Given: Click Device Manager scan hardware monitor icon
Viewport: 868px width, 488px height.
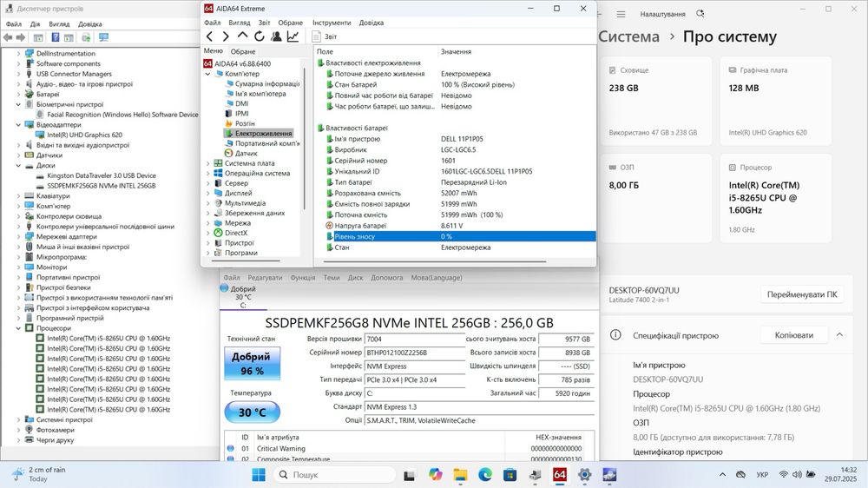Looking at the screenshot, I should (103, 37).
